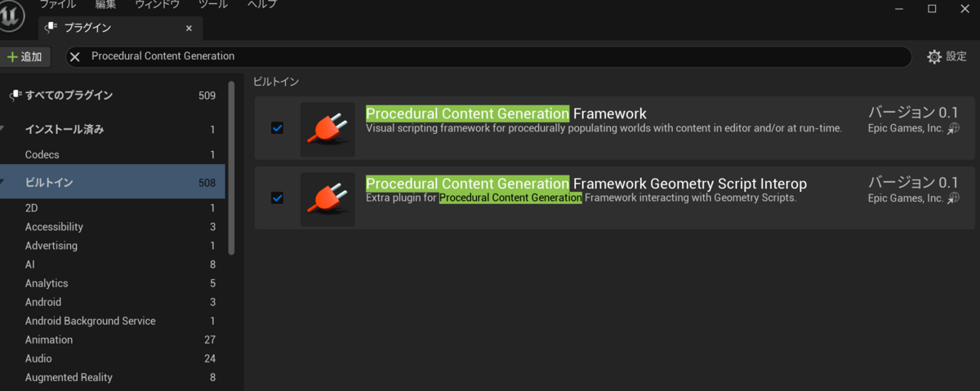The height and width of the screenshot is (391, 980).
Task: Click the 追加 button
Action: [x=25, y=56]
